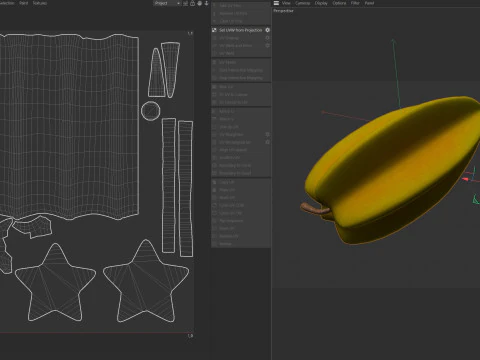Open the View menu in the viewport

pos(286,3)
